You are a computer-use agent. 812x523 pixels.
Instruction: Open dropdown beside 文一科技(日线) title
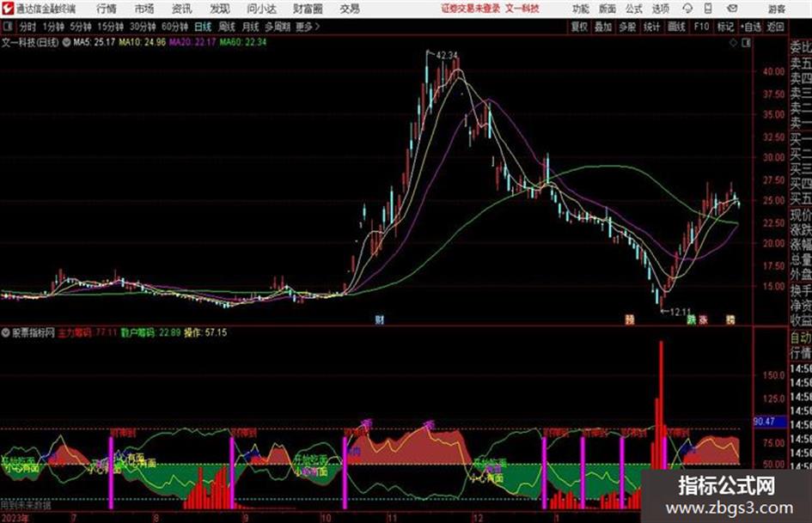66,42
